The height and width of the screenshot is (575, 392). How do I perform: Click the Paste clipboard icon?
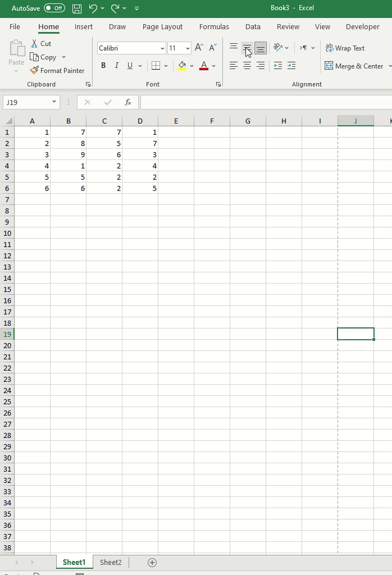[16, 48]
